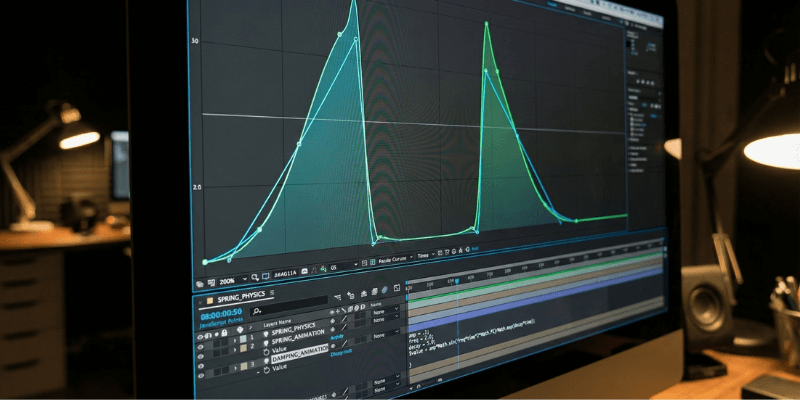Expand layer 2 with its disclosure triangle
The height and width of the screenshot is (400, 800).
click(x=235, y=349)
